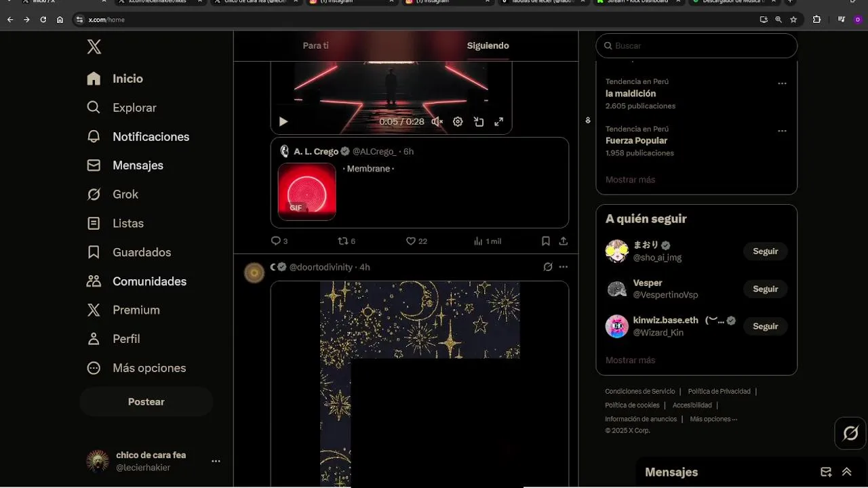The height and width of the screenshot is (488, 868).
Task: Open more options for Fuerza Popular trend
Action: point(782,131)
